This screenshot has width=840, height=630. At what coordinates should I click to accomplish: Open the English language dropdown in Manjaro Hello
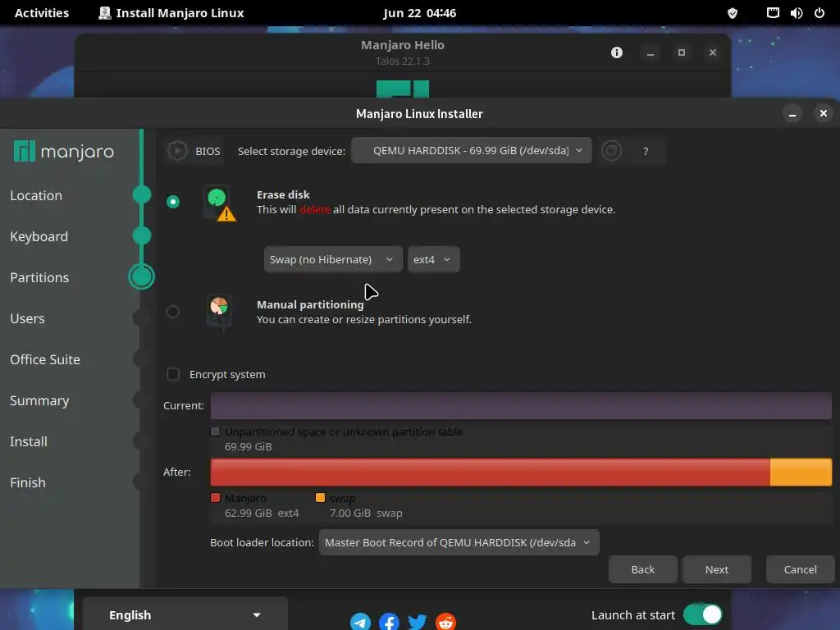coord(185,615)
